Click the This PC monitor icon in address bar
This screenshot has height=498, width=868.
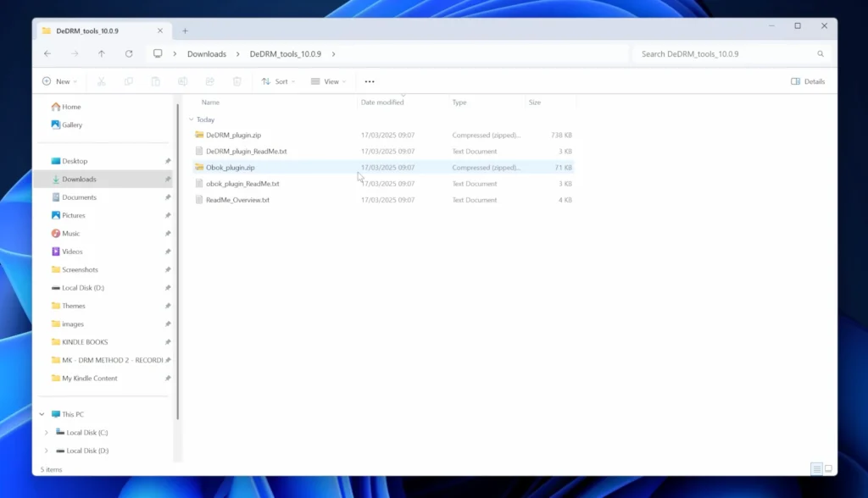click(x=158, y=53)
